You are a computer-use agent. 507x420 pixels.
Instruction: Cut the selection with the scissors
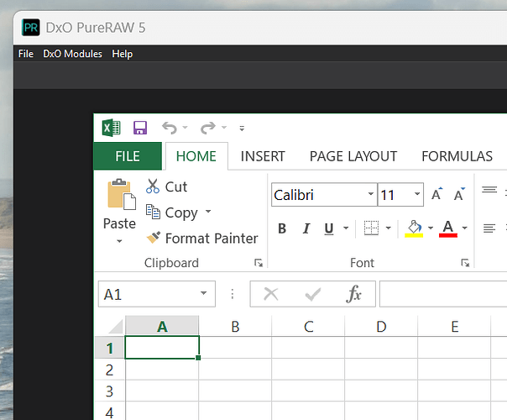166,186
